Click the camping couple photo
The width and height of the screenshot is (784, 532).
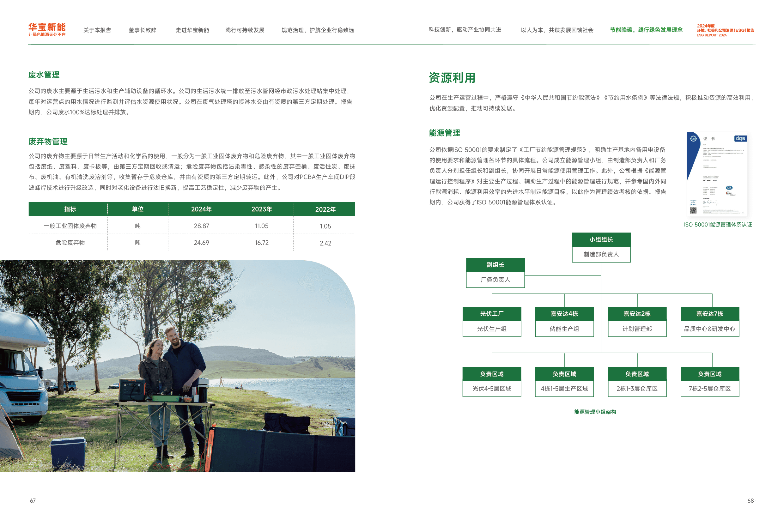click(177, 366)
